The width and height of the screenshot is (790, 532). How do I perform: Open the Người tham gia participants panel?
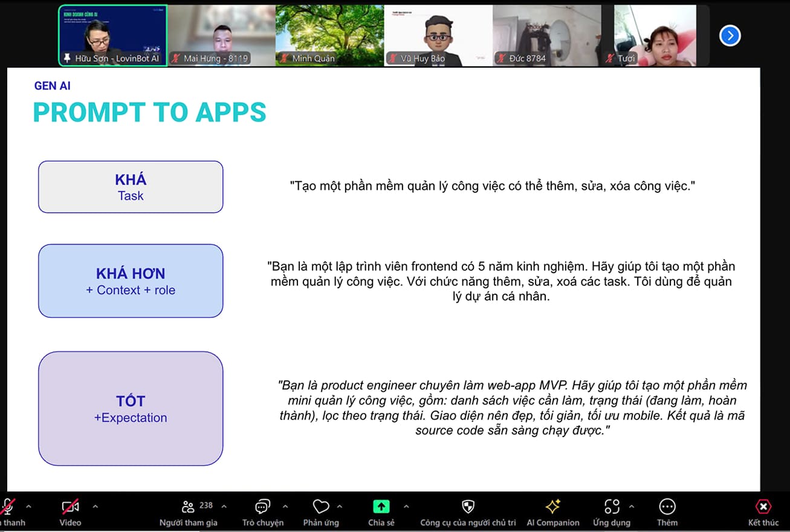pyautogui.click(x=189, y=507)
